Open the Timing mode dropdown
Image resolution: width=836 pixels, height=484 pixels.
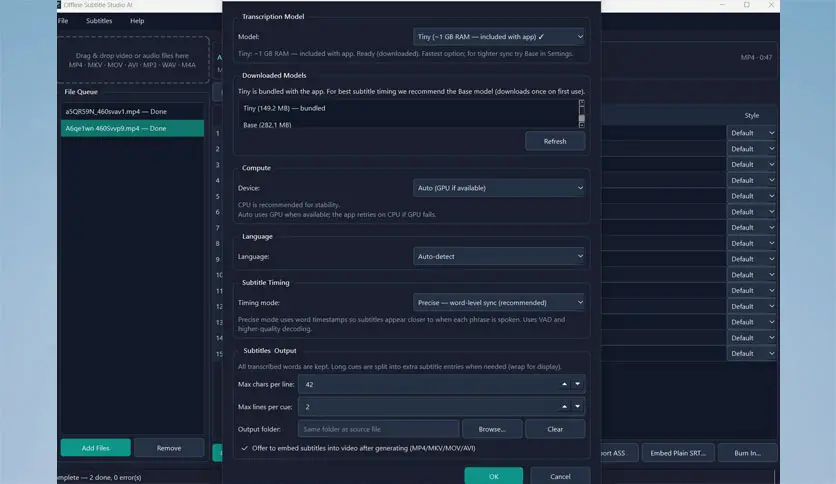[x=499, y=302]
